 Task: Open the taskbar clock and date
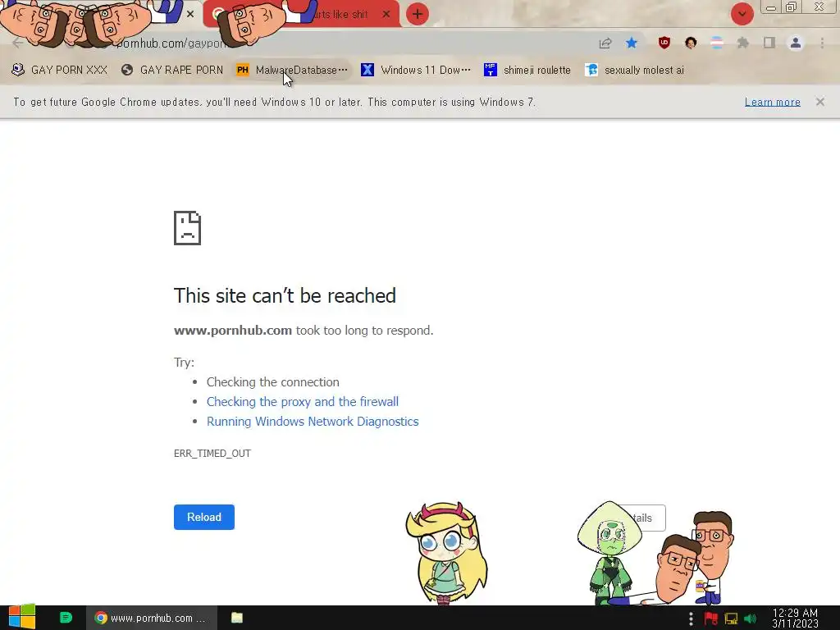795,619
